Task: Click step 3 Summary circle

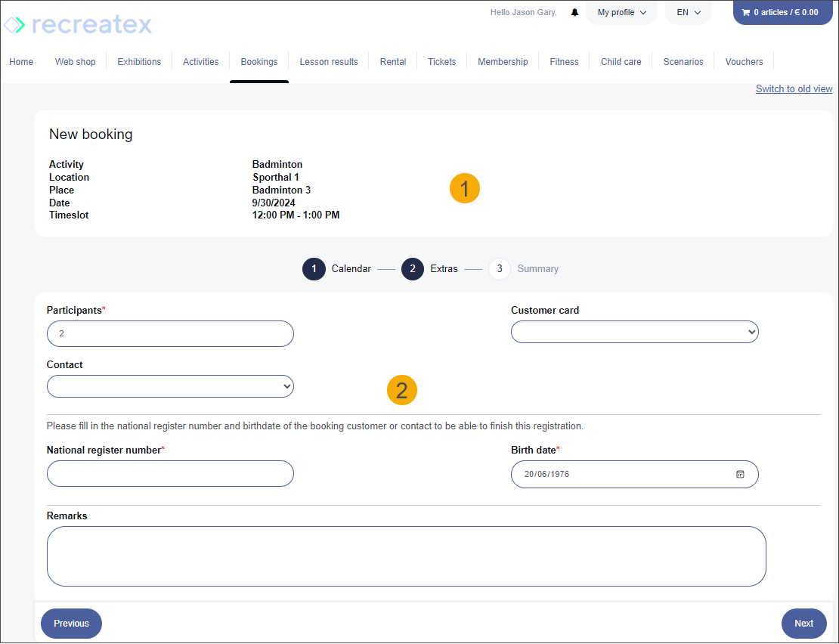Action: (x=500, y=269)
